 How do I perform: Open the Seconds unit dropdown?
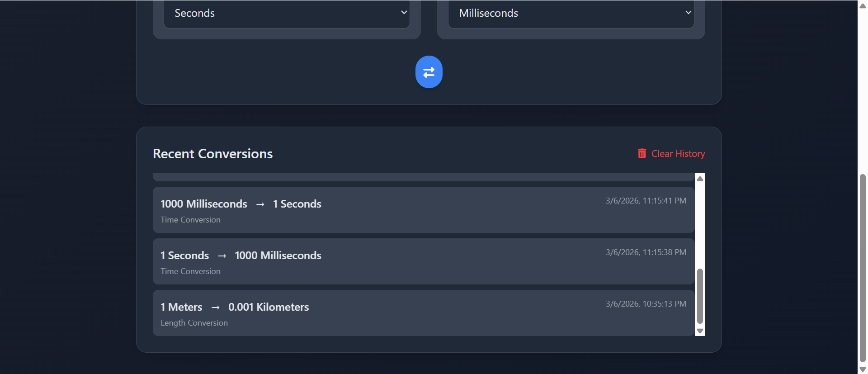click(x=286, y=13)
